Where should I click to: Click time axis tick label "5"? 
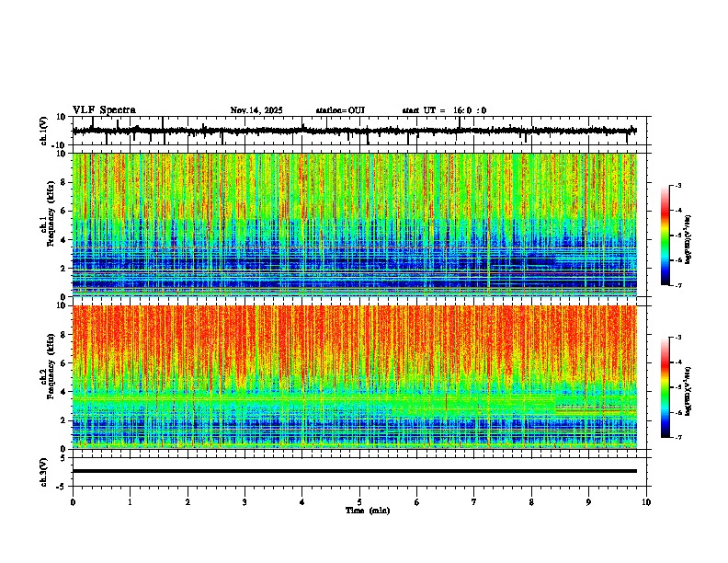coord(359,502)
